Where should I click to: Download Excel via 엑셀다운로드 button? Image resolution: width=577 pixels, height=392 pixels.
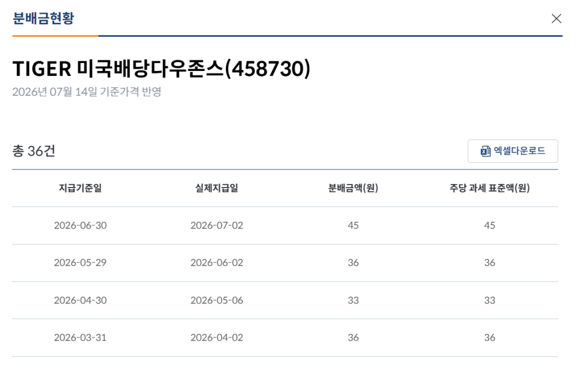513,151
